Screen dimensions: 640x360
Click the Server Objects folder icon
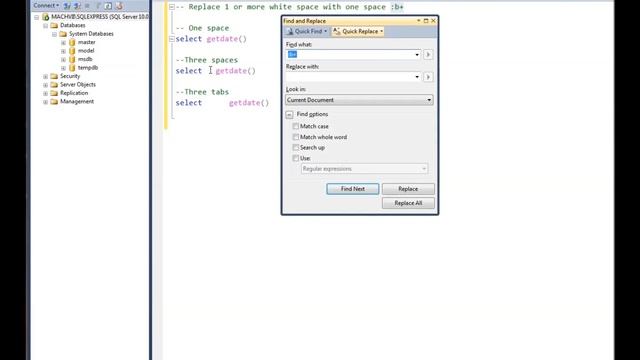[x=54, y=84]
